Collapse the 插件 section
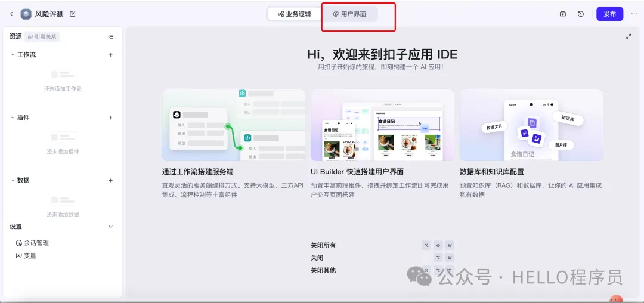Viewport: 644px width, 303px height. [13, 118]
